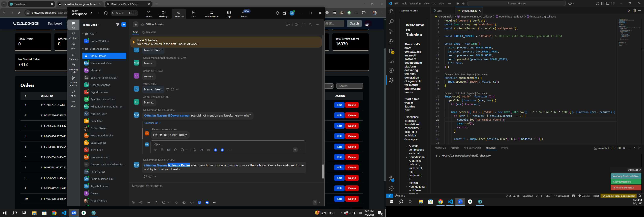Record audio message in Message Office Breaks toolbar
The width and height of the screenshot is (644, 217).
tap(176, 203)
